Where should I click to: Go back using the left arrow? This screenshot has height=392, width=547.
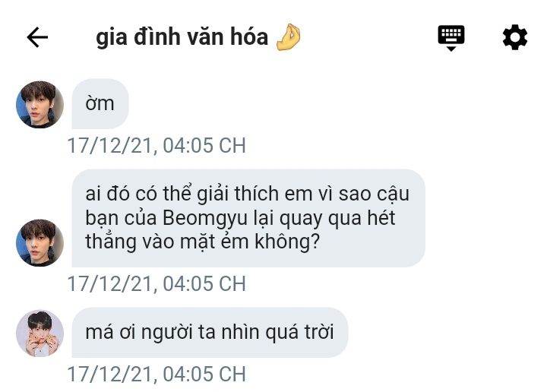(x=37, y=37)
